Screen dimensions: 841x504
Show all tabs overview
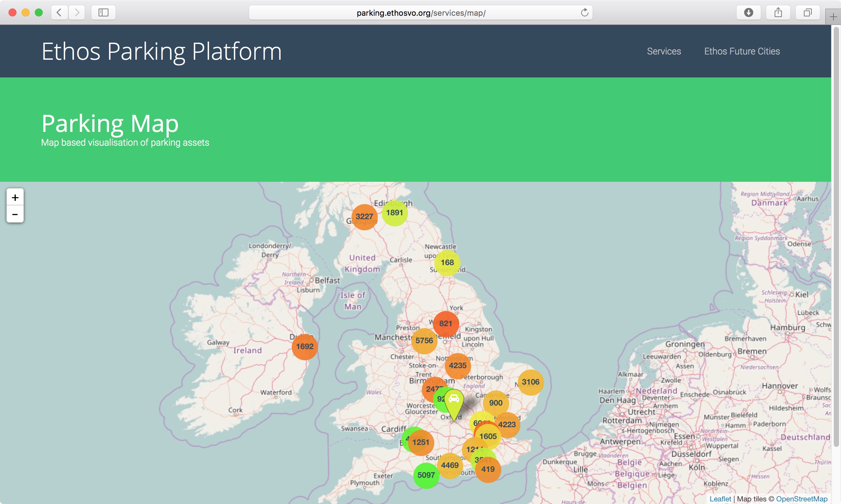tap(807, 13)
